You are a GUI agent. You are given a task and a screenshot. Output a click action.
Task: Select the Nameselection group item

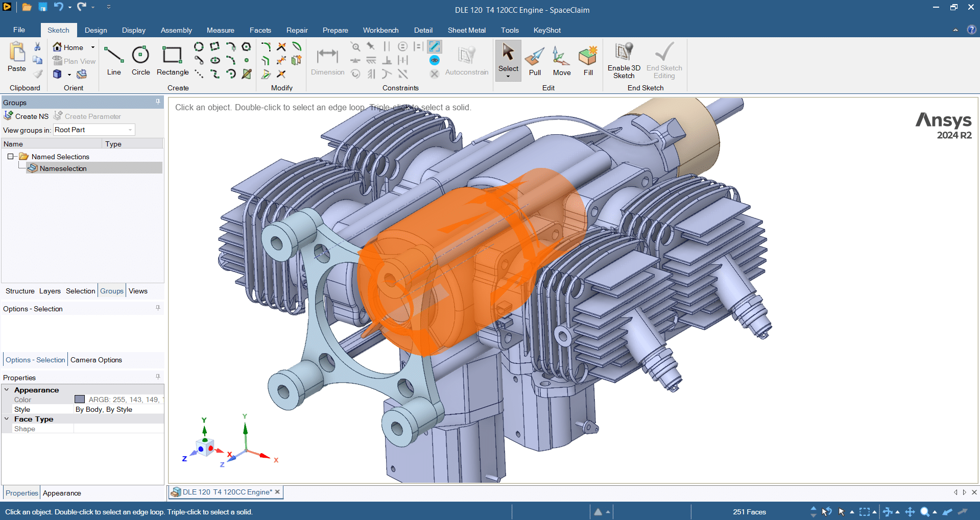(x=63, y=168)
